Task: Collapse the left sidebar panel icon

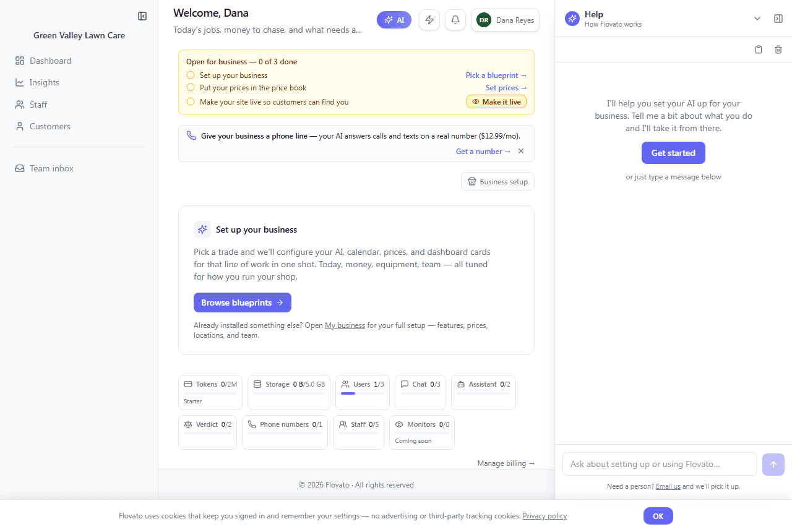Action: [142, 16]
